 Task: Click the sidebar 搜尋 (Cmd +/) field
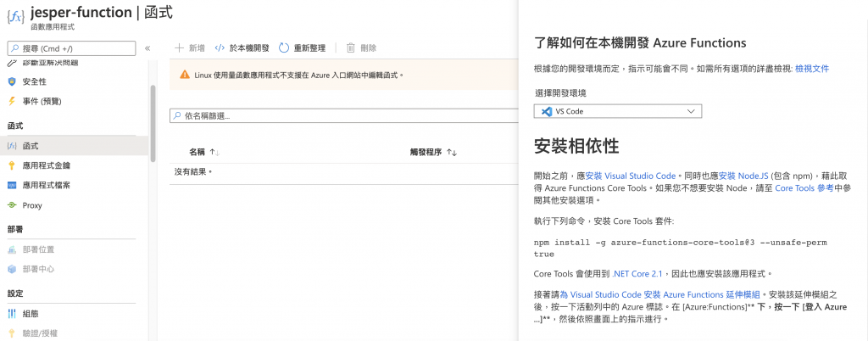point(71,48)
